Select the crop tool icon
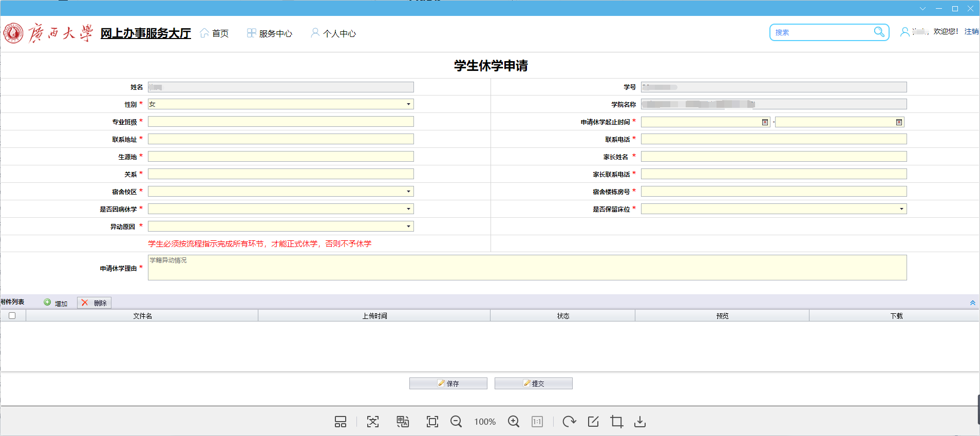The image size is (980, 436). (616, 422)
